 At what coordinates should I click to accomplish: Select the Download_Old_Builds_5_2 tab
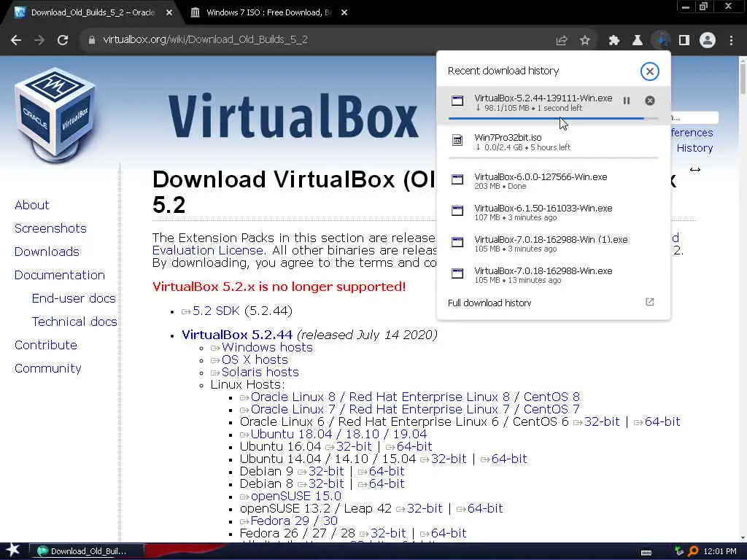click(93, 13)
